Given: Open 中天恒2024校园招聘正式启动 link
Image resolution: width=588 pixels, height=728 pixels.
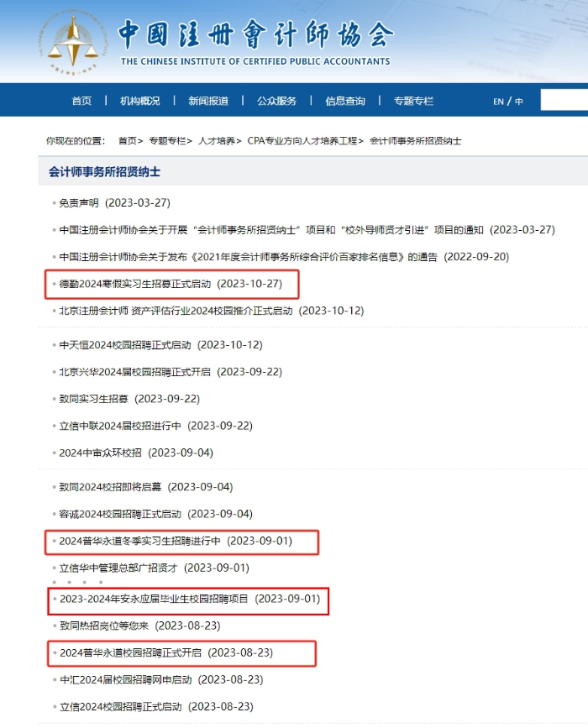Looking at the screenshot, I should (x=125, y=345).
